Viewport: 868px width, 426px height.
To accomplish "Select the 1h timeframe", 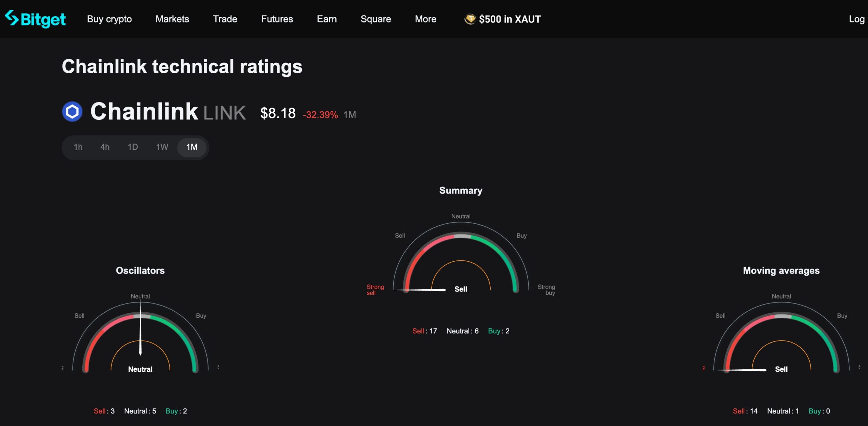I will coord(78,147).
